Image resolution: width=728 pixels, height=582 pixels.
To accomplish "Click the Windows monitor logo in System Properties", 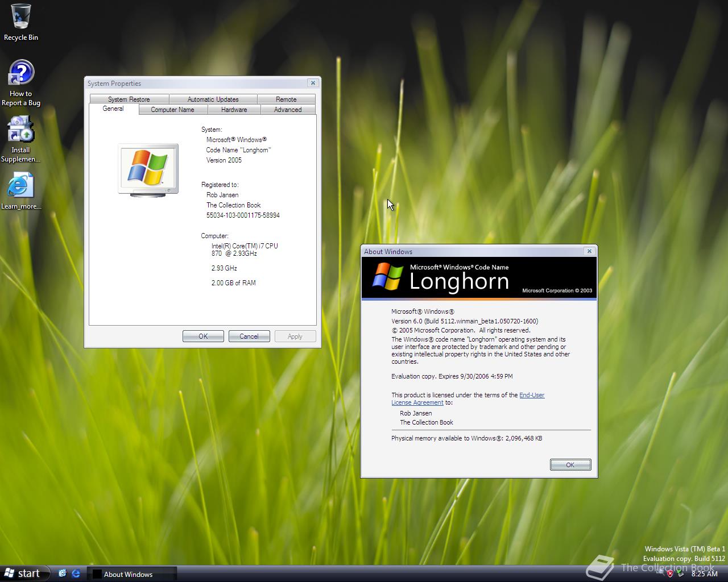I will [x=148, y=170].
